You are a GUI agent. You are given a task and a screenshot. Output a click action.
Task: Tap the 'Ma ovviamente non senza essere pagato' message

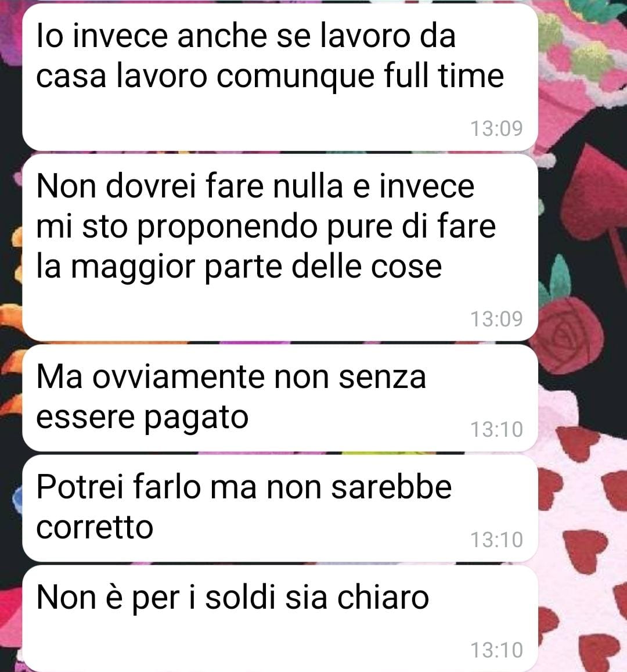pos(280,398)
